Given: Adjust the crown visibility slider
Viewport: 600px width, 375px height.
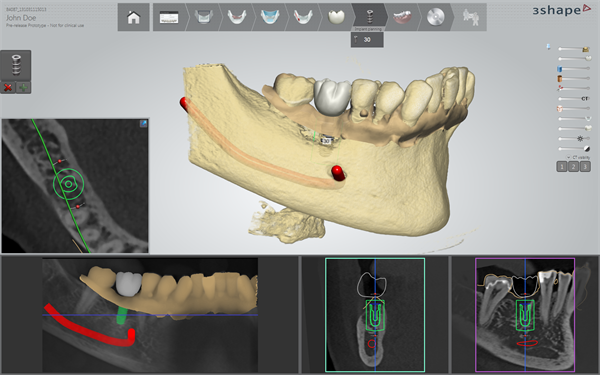Looking at the screenshot, I should [x=574, y=129].
